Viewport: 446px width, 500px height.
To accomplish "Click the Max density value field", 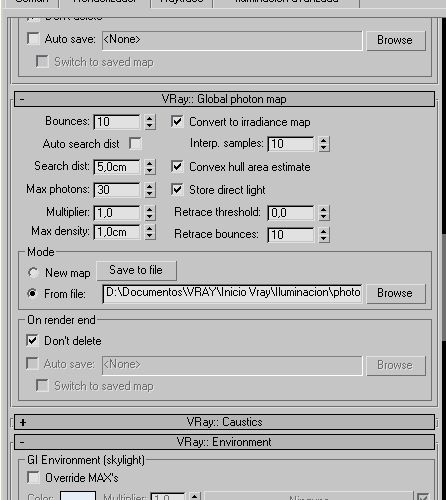I will coord(117,232).
